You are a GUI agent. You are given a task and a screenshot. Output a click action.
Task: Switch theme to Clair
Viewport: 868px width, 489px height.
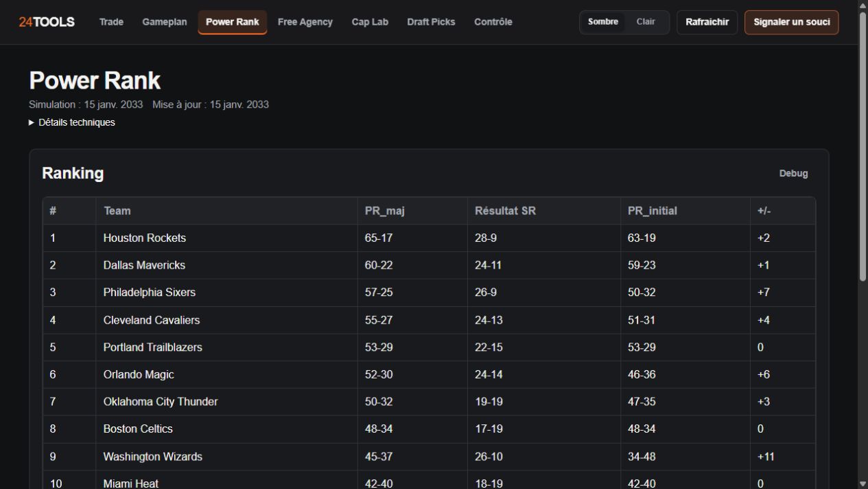tap(646, 22)
